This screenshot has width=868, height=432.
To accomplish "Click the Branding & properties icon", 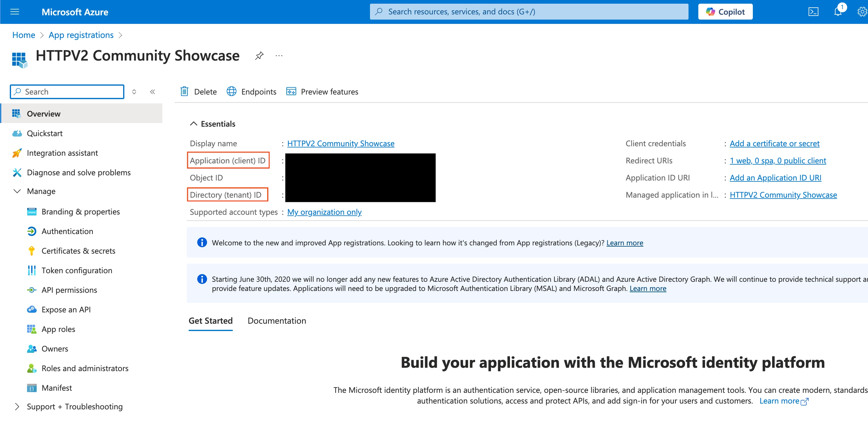I will (x=32, y=212).
